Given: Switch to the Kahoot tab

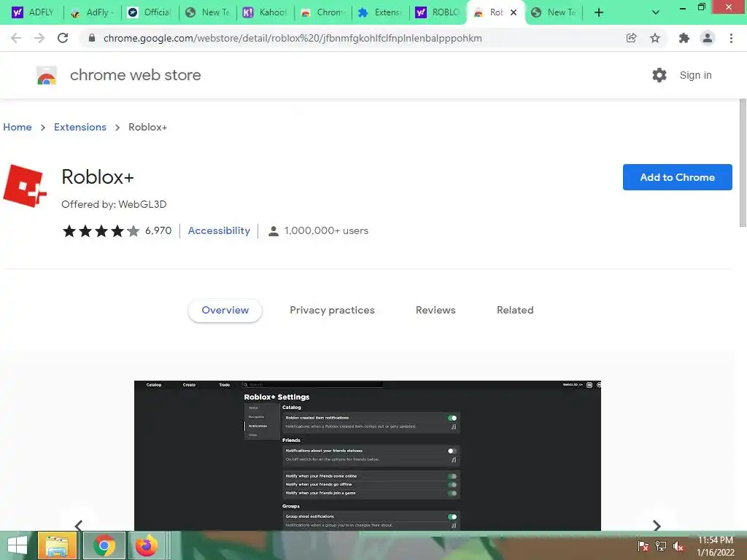Looking at the screenshot, I should pyautogui.click(x=265, y=12).
